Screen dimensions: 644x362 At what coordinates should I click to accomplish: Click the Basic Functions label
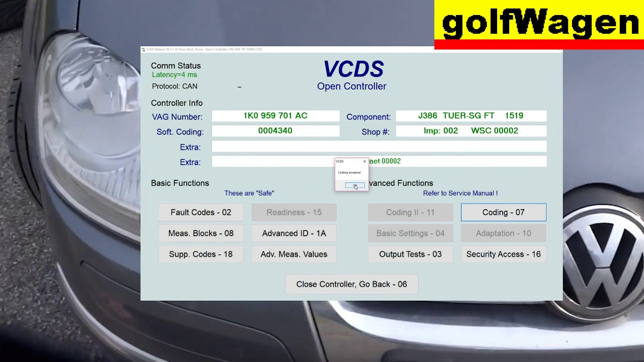click(180, 183)
